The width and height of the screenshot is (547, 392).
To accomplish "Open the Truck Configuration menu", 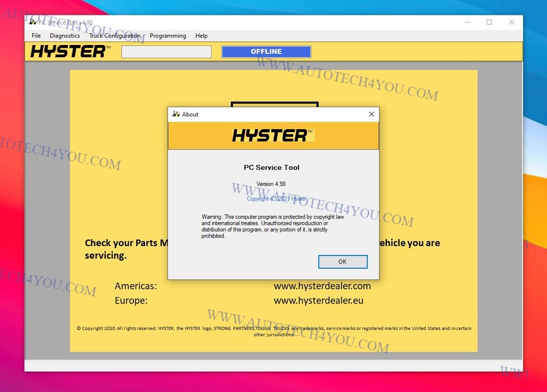I will [x=115, y=36].
